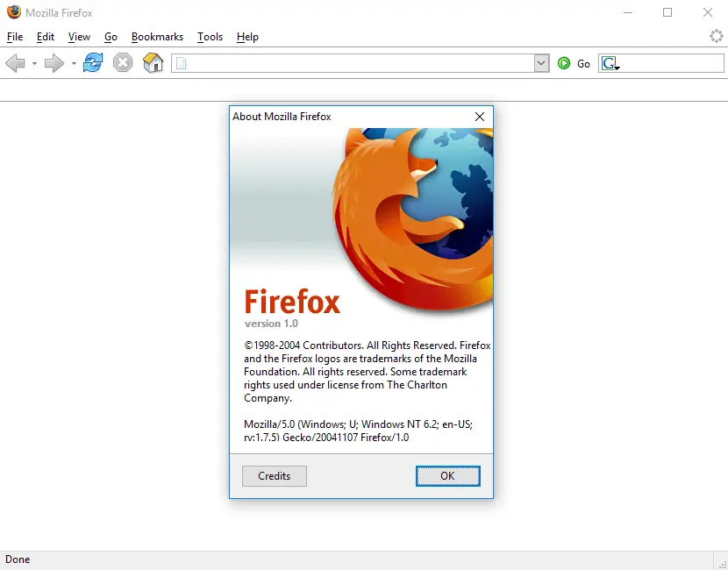Click the Forward navigation arrow
This screenshot has width=728, height=570.
[x=53, y=62]
